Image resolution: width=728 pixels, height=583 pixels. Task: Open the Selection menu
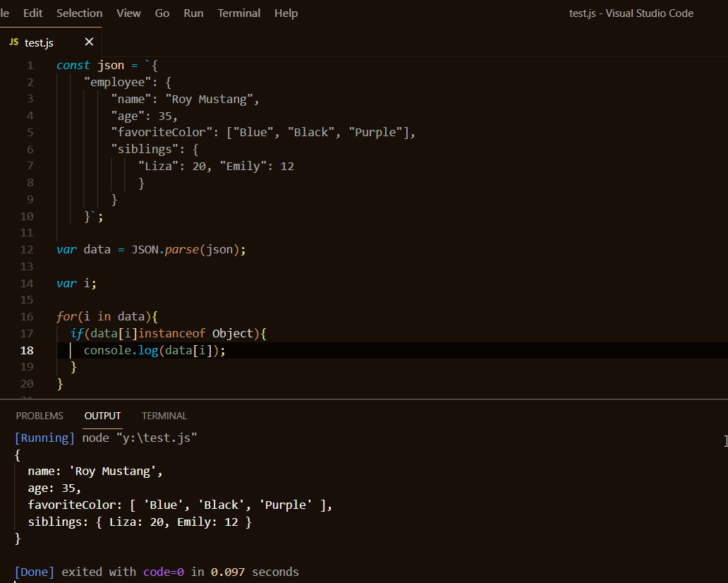click(78, 13)
